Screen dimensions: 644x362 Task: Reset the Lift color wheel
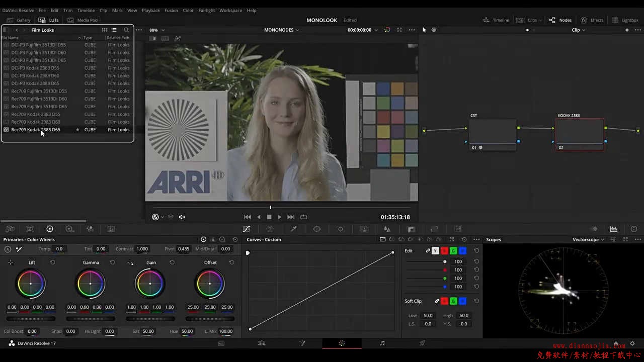[x=52, y=262]
